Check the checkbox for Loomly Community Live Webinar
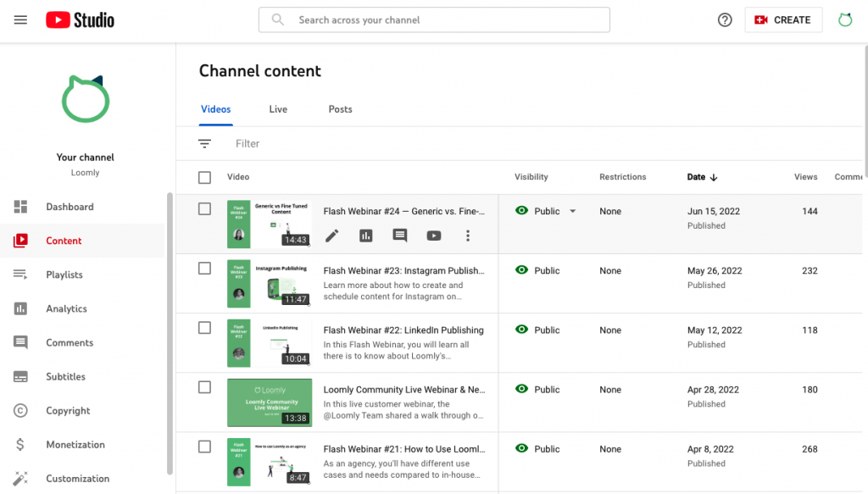The image size is (868, 494). [204, 386]
